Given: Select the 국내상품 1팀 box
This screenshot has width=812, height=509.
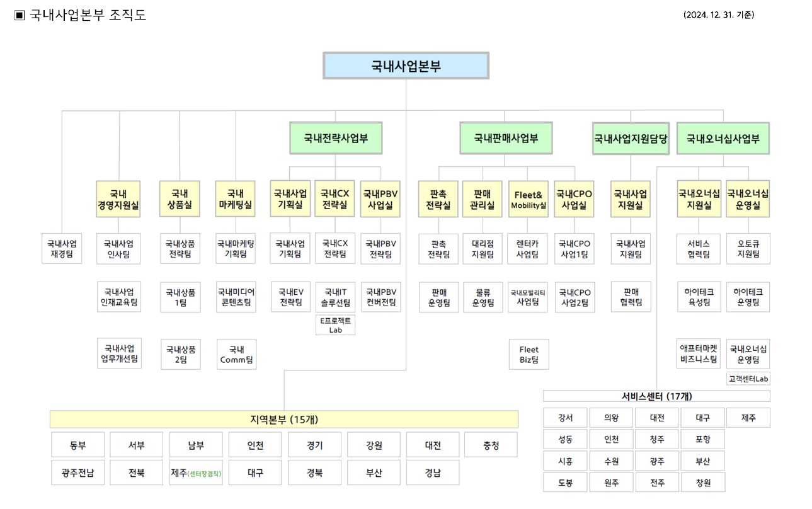Looking at the screenshot, I should pyautogui.click(x=180, y=297).
